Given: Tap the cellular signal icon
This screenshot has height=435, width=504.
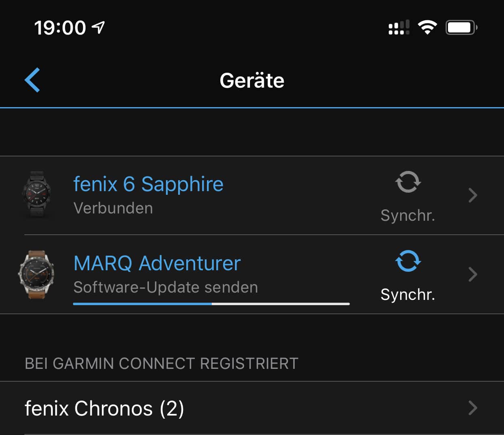Looking at the screenshot, I should pyautogui.click(x=398, y=28).
